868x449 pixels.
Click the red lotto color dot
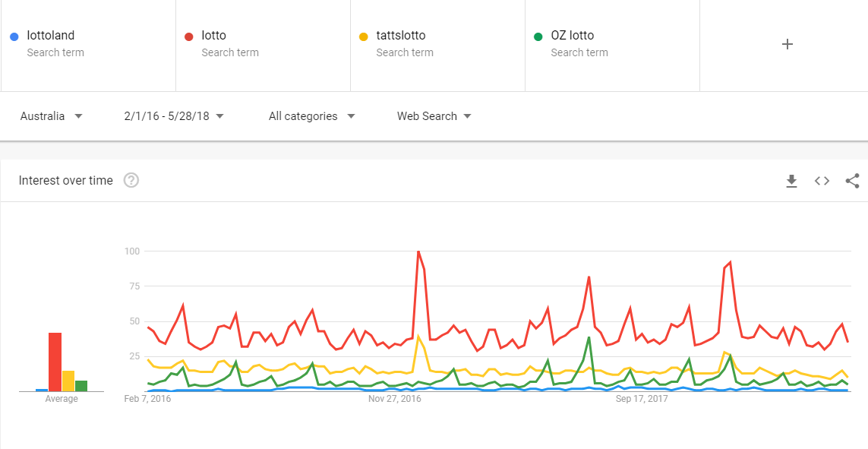189,36
